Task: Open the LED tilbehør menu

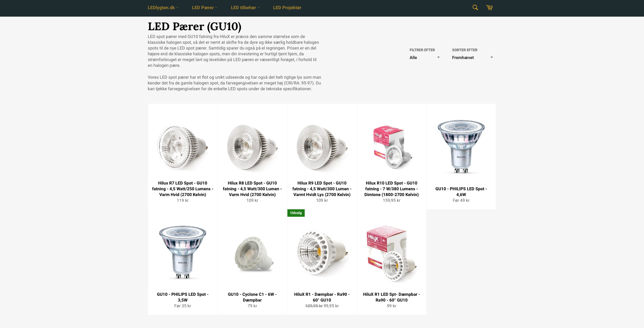Action: coord(245,7)
